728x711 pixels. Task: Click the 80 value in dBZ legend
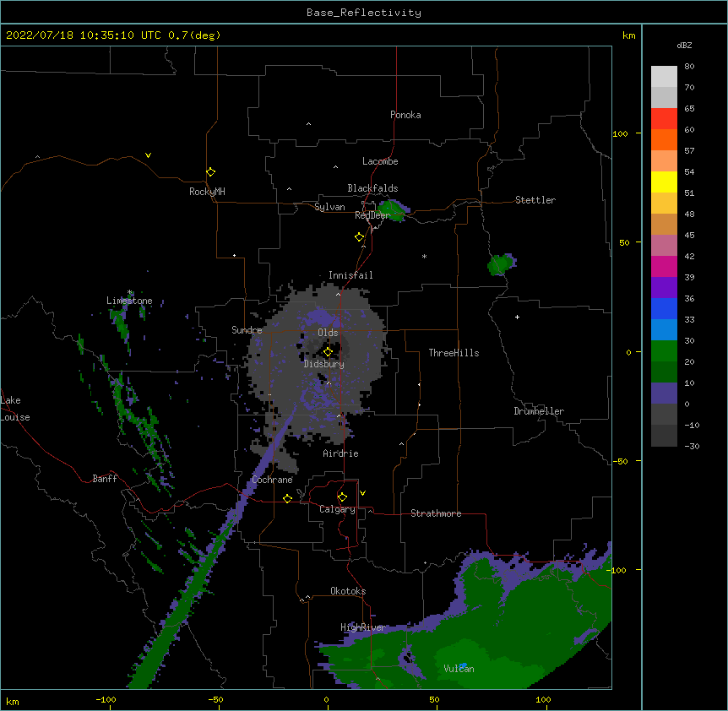click(689, 67)
